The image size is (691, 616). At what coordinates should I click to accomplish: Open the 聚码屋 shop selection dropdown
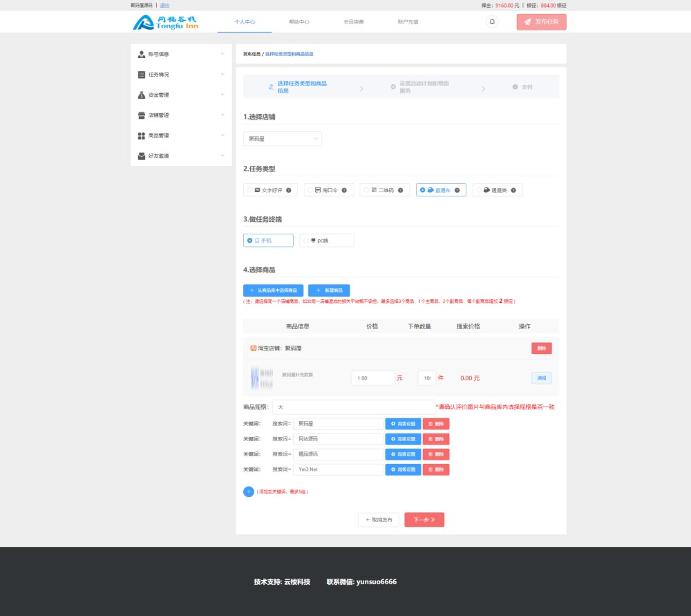[283, 139]
